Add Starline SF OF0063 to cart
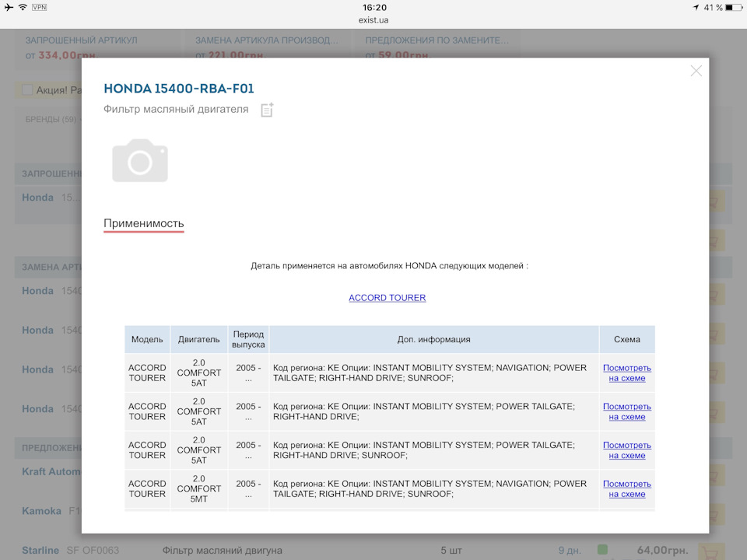The height and width of the screenshot is (560, 747). click(x=711, y=551)
